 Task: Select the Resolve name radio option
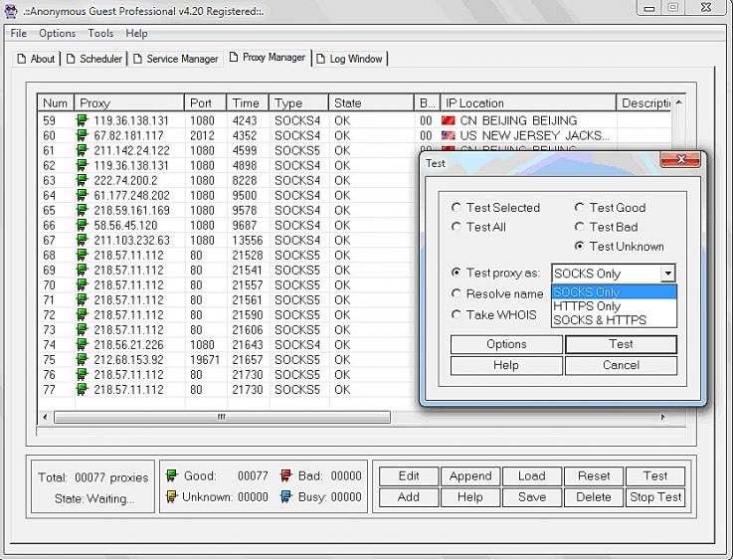(457, 293)
